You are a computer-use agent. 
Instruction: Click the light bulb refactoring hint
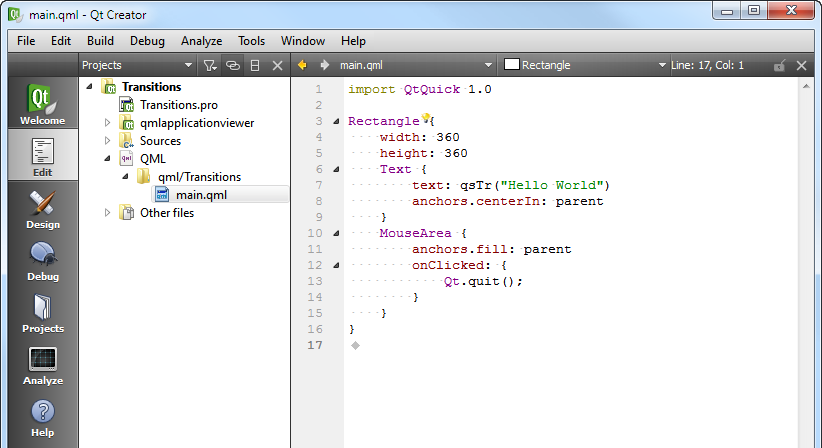tap(425, 118)
